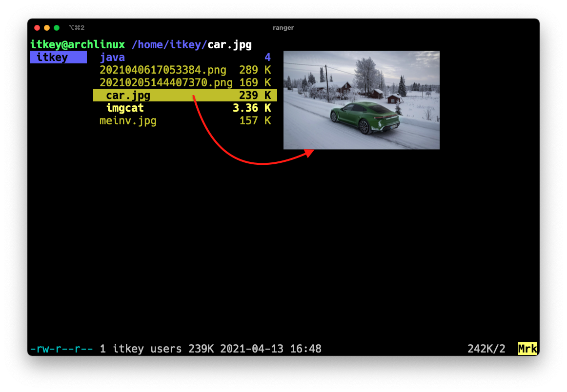Screen dimensions: 567x392
Task: Open the java directory entry
Action: pyautogui.click(x=112, y=58)
